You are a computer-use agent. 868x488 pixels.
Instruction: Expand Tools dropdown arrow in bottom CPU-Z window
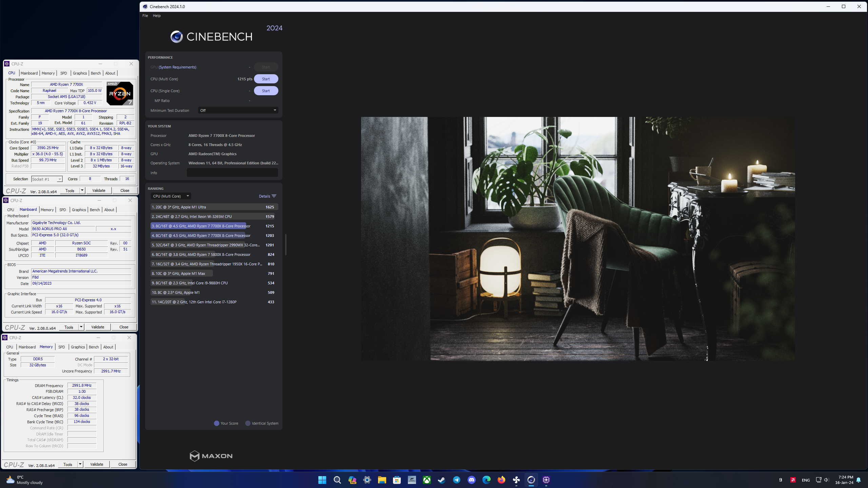80,465
